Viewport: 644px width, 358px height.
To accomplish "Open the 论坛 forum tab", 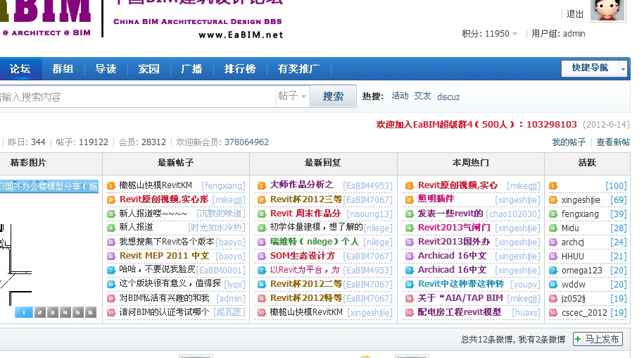I will [20, 68].
